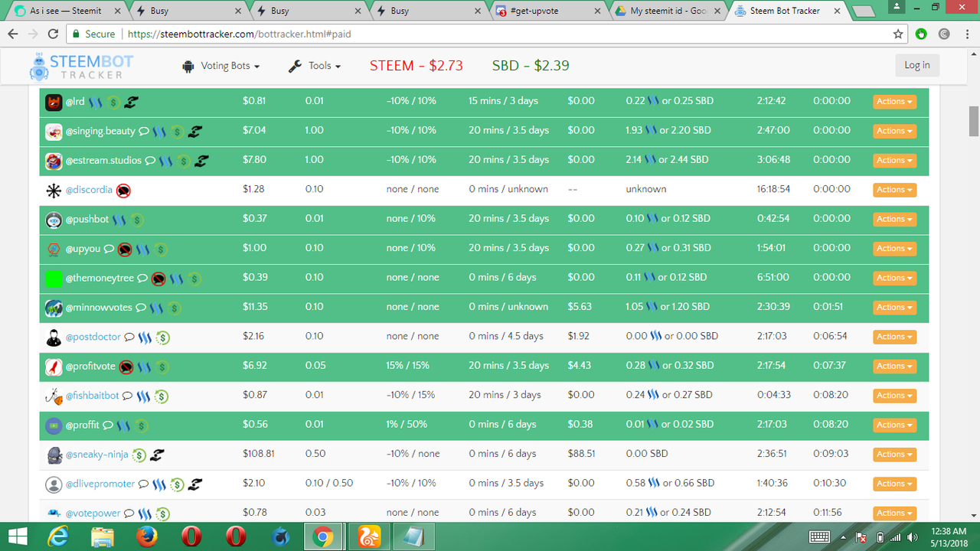Open Firefox from the Windows taskbar
Image resolution: width=980 pixels, height=551 pixels.
146,536
